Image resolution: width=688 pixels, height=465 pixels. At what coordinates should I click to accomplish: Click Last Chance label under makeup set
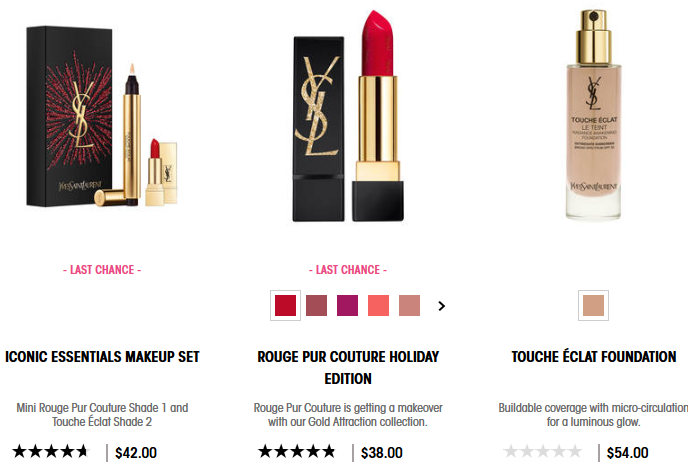102,270
